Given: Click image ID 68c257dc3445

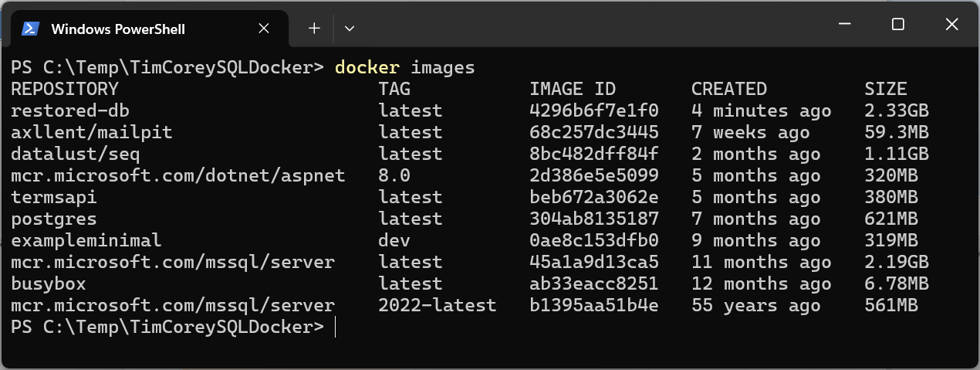Looking at the screenshot, I should 594,132.
